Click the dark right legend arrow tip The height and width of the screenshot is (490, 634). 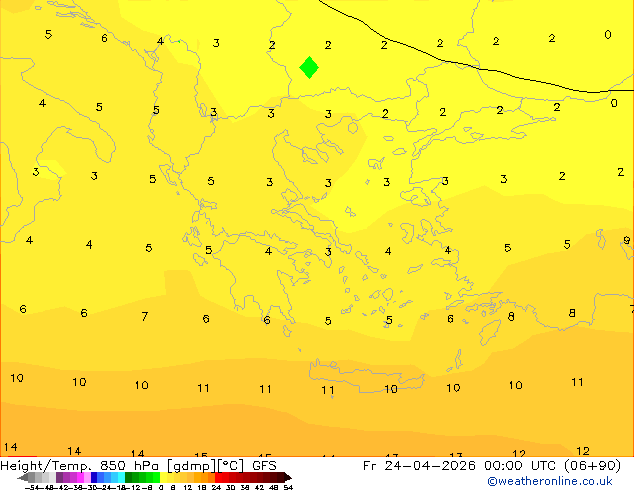tap(289, 478)
